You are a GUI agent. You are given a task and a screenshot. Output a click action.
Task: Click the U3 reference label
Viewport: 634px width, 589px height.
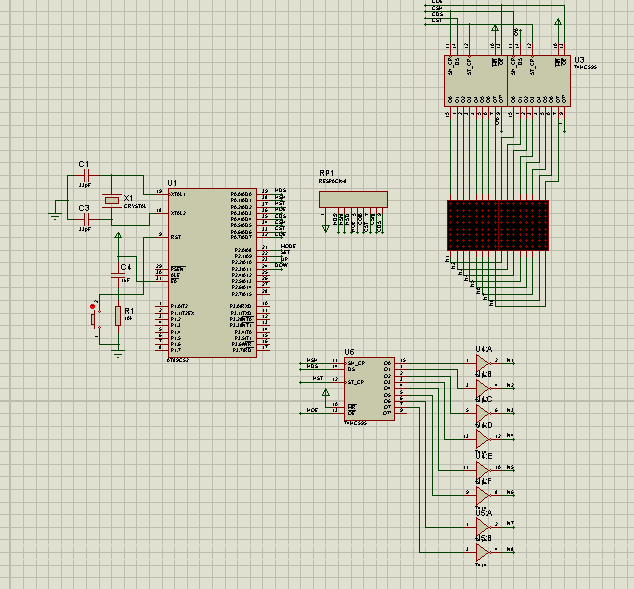pos(579,60)
